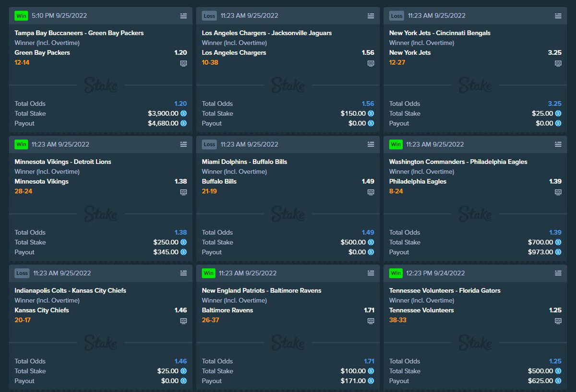
Task: Click the 8-24 score text
Action: tap(396, 191)
